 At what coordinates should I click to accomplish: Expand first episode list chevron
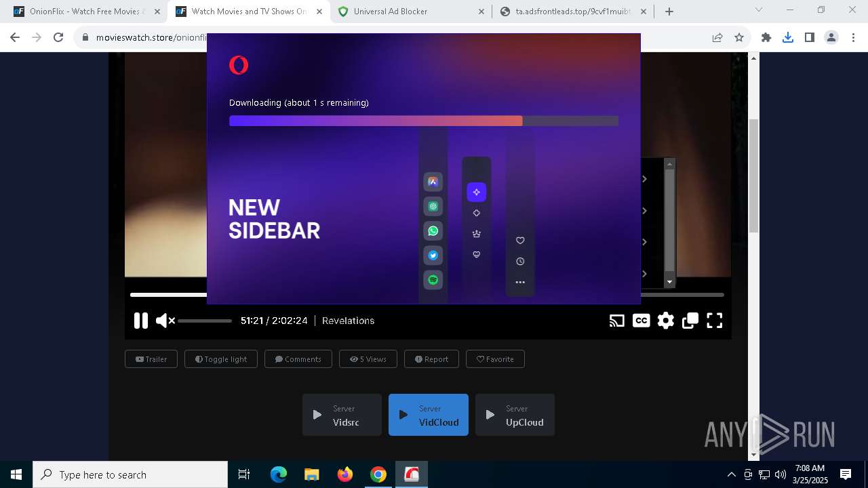pyautogui.click(x=645, y=179)
